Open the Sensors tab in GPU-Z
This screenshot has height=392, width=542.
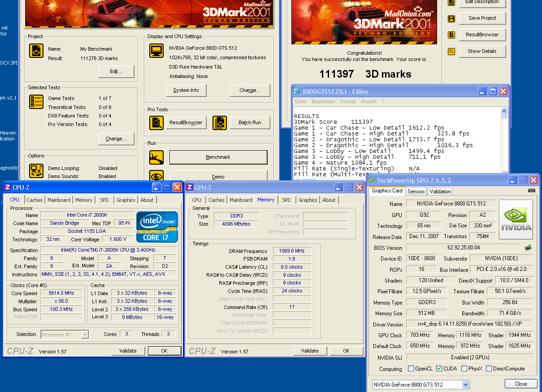point(416,191)
